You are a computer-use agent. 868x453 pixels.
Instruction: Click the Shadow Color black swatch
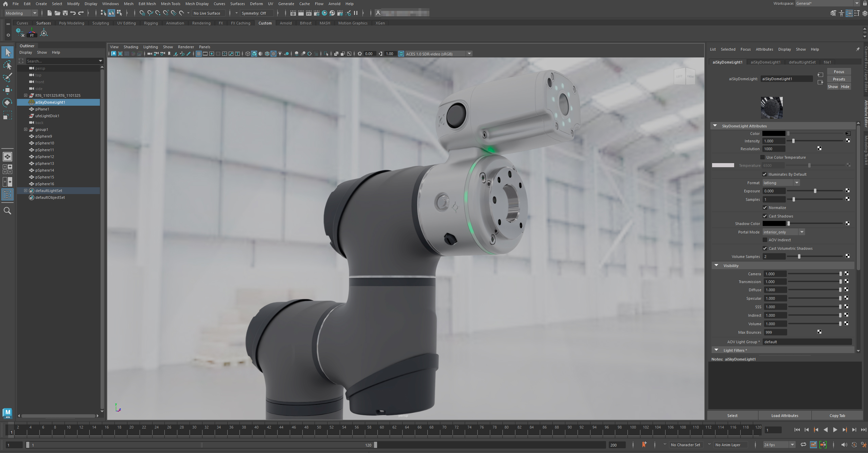tap(774, 224)
